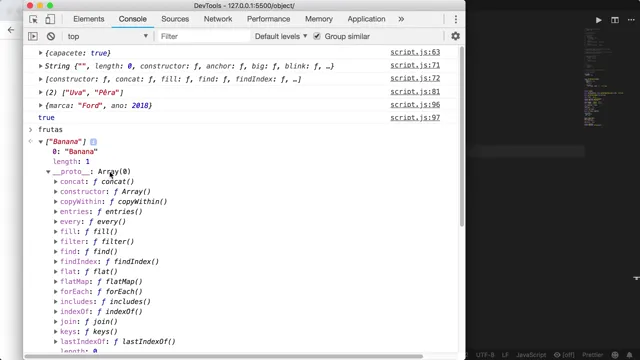Toggle the device toolbar icon
This screenshot has width=640, height=360.
50,19
